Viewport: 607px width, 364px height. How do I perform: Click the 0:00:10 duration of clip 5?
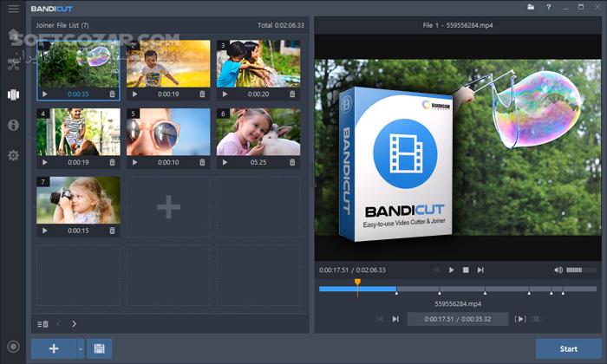168,162
